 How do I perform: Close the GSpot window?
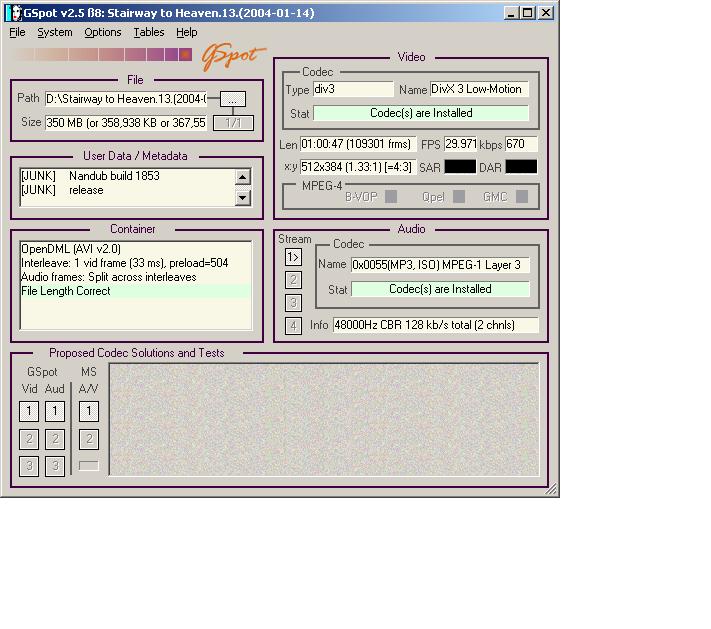click(x=546, y=13)
